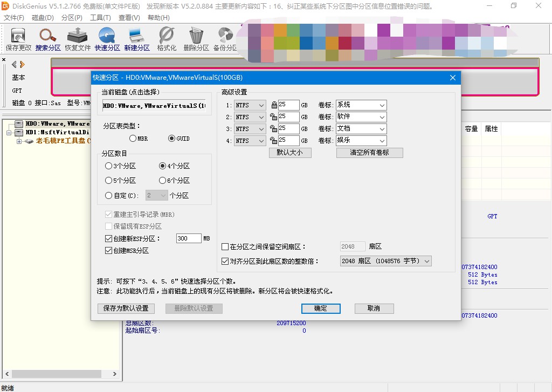Click the 默认大小 button
Viewport: 552px width, 392px height.
[x=290, y=153]
